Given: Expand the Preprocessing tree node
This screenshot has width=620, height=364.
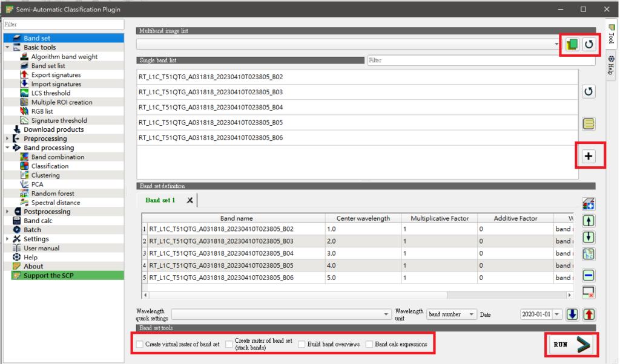Looking at the screenshot, I should [x=7, y=138].
